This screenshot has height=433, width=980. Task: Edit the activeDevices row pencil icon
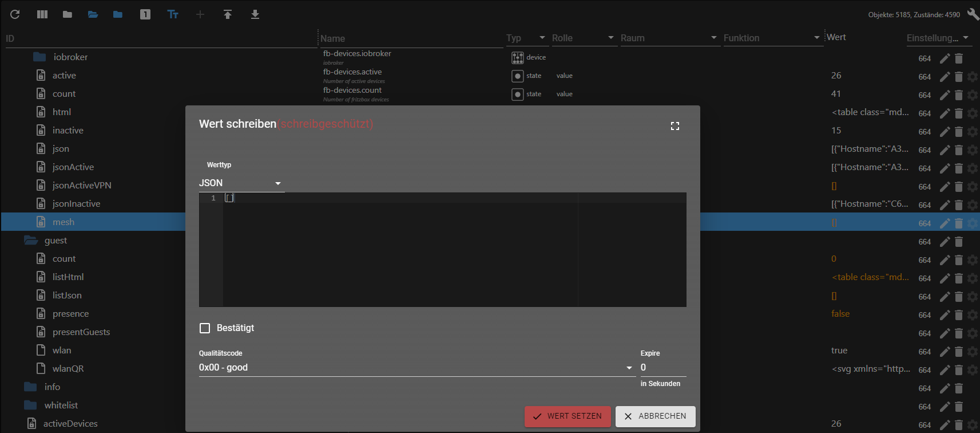[945, 425]
